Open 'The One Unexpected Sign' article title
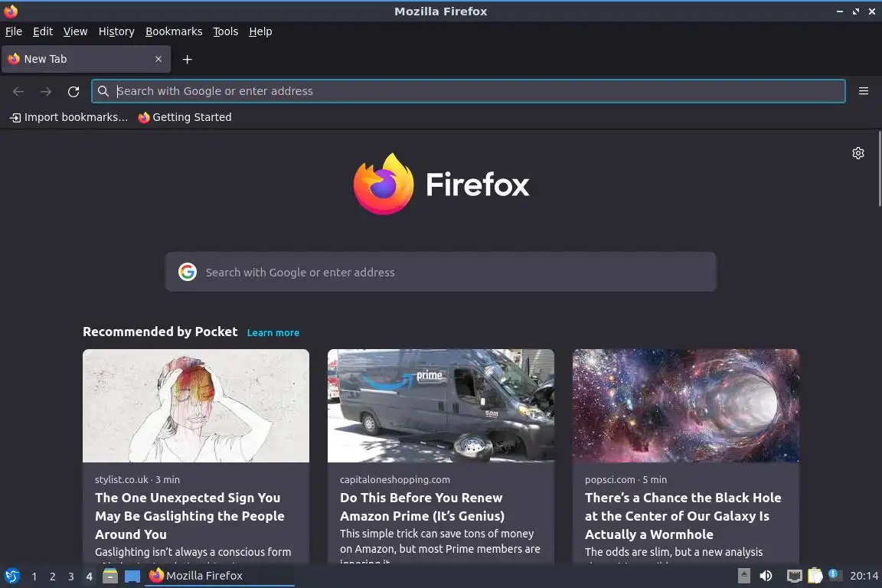 tap(190, 516)
